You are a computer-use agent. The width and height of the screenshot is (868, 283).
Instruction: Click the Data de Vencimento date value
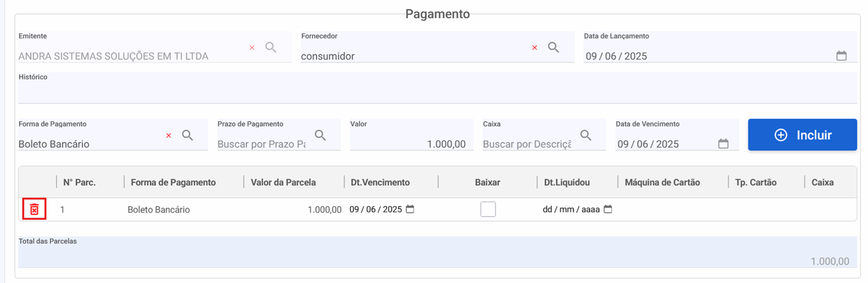click(648, 144)
